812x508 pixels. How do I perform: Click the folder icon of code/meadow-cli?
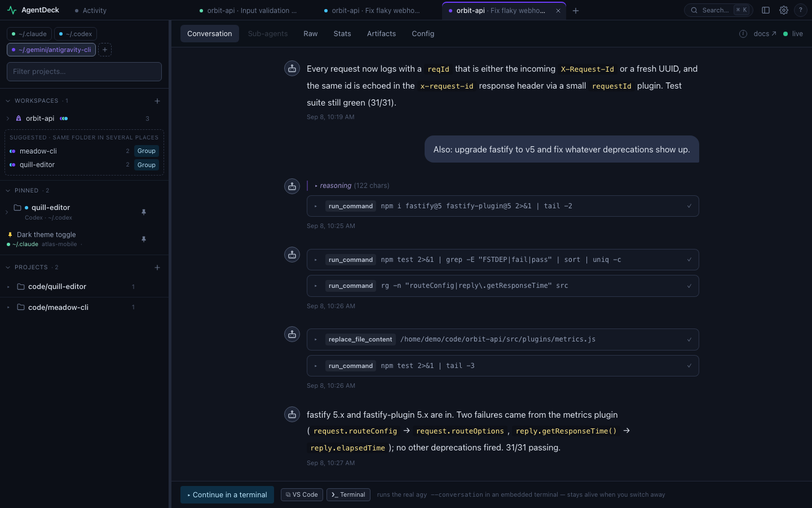(x=21, y=308)
